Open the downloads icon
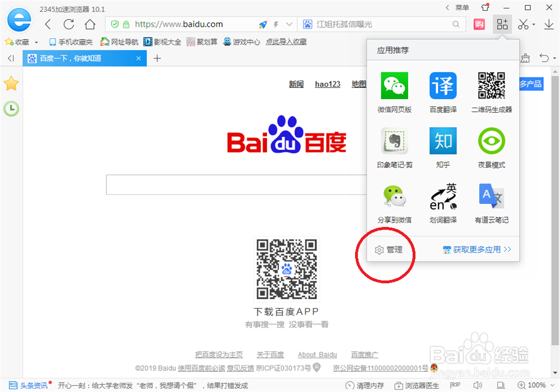This screenshot has height=392, width=560. click(x=549, y=24)
